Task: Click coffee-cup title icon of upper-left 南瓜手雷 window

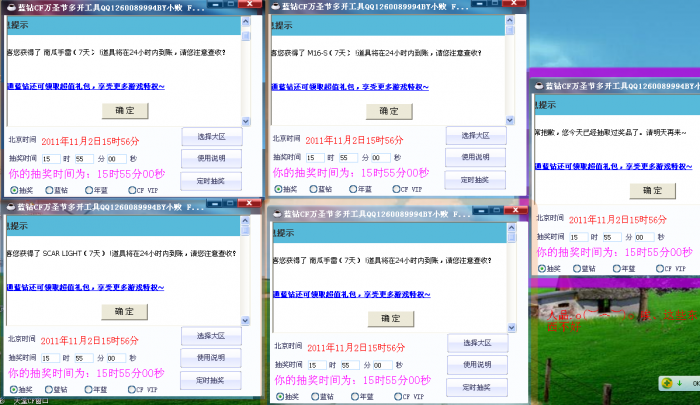Action: [x=11, y=7]
